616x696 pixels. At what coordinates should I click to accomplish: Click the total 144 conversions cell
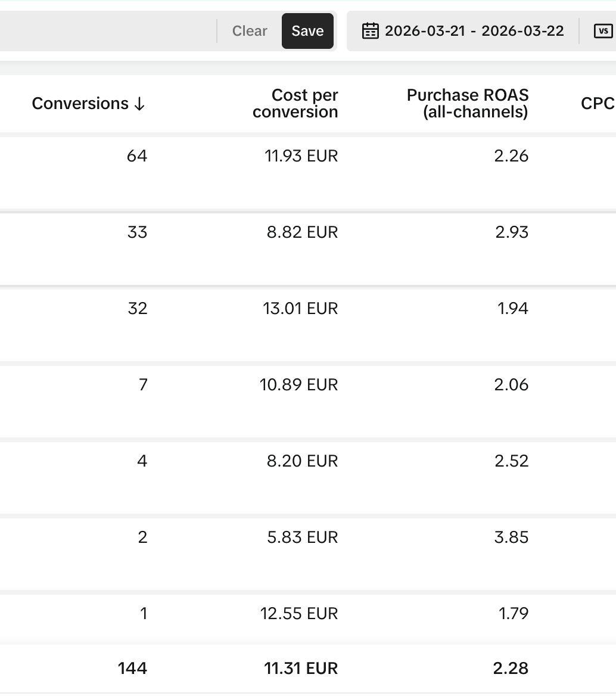pyautogui.click(x=132, y=669)
